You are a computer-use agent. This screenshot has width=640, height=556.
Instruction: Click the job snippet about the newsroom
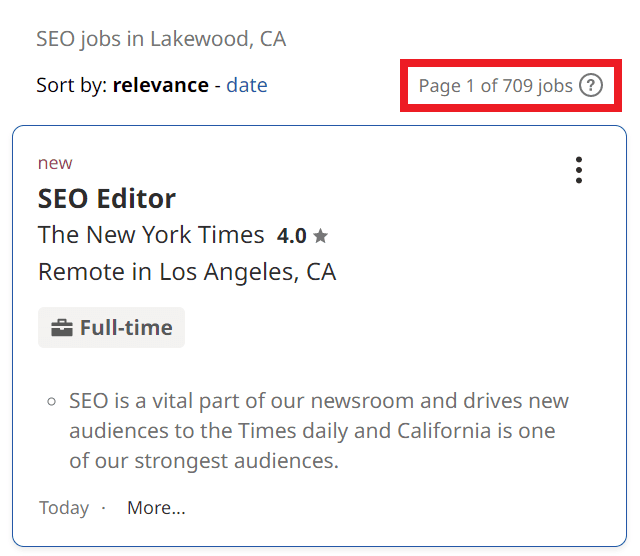point(319,431)
